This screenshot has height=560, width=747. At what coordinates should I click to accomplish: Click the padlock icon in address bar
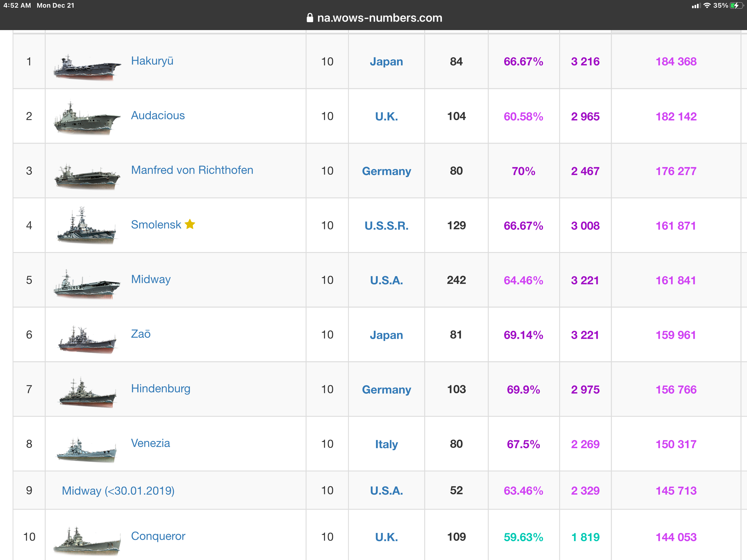point(310,18)
